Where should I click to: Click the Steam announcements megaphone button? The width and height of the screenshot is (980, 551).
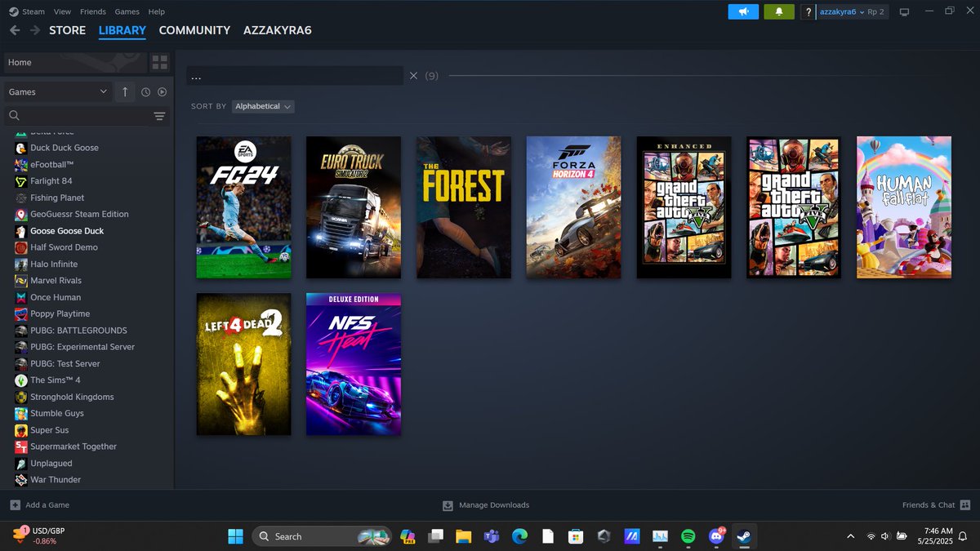tap(743, 12)
